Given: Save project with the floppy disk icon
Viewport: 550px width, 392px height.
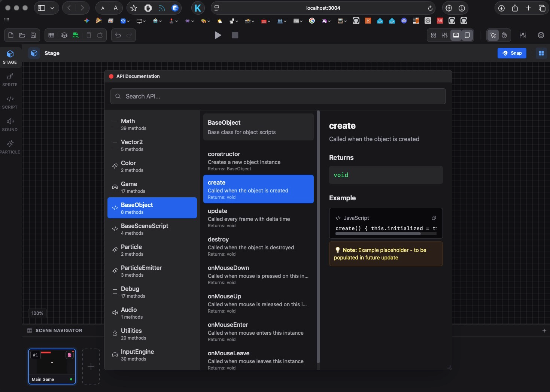Looking at the screenshot, I should 33,35.
